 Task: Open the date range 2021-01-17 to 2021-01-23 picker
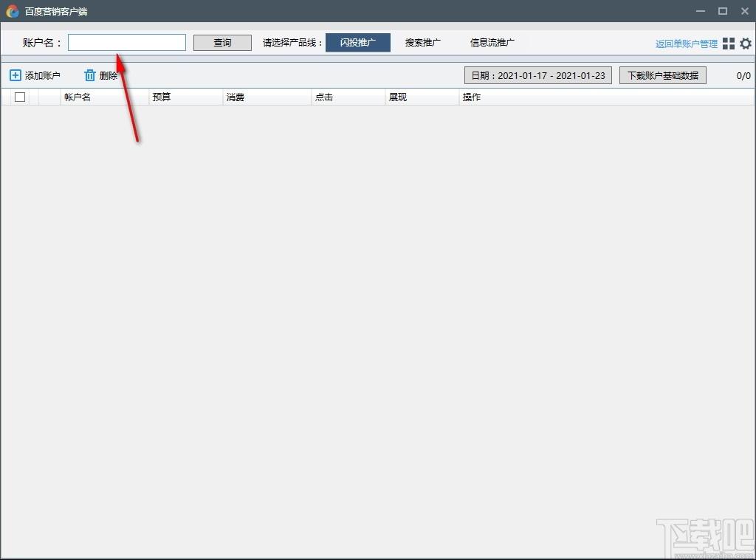tap(538, 75)
